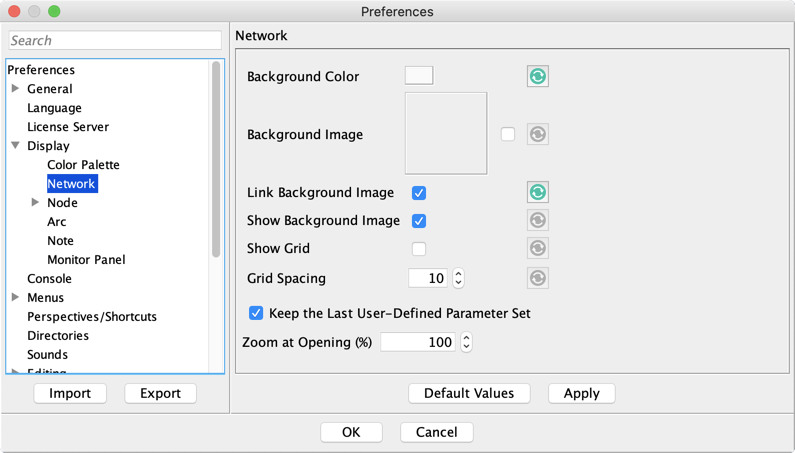The image size is (795, 453).
Task: Reset Link Background Image with green icon
Action: [x=537, y=192]
